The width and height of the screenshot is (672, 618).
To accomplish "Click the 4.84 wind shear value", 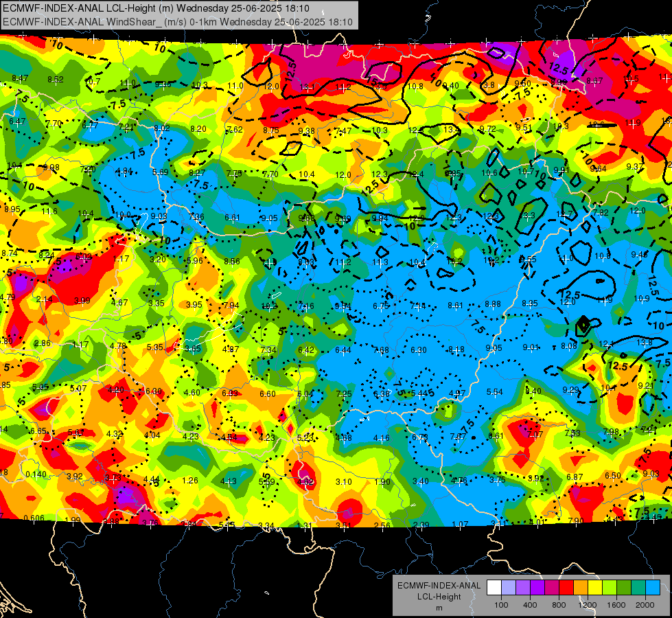I will [x=124, y=171].
